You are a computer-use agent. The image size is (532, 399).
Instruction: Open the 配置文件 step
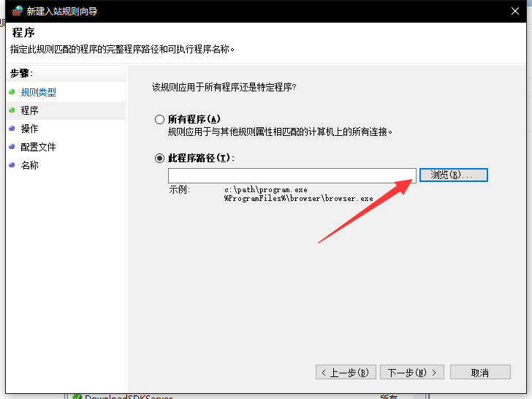pos(38,147)
